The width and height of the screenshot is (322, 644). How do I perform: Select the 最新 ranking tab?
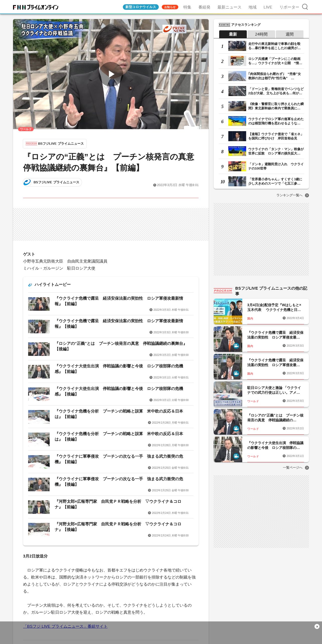(233, 34)
